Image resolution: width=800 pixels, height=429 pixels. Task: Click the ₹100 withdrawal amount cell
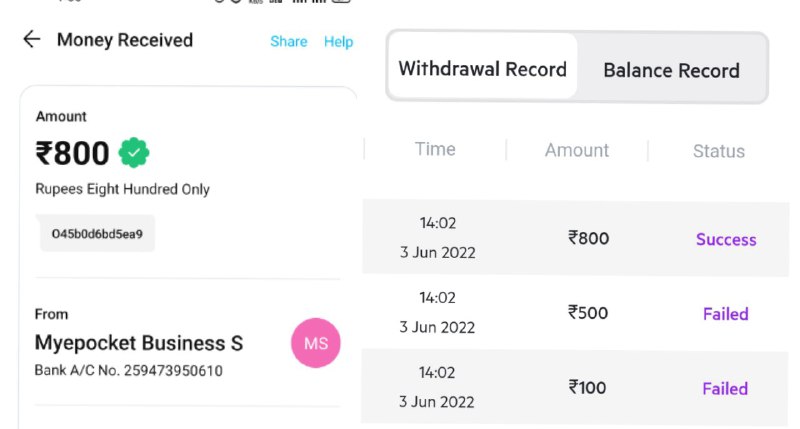[x=587, y=388]
